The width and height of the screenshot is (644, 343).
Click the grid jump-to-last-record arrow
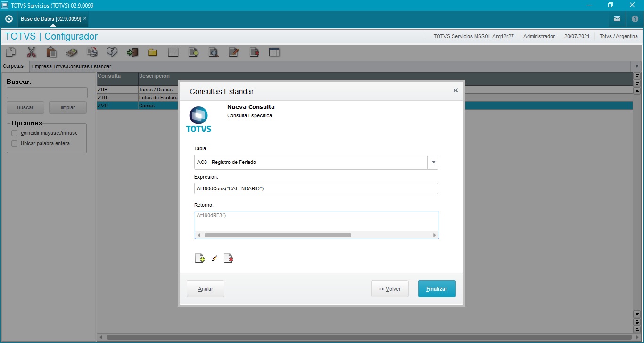pos(637,329)
